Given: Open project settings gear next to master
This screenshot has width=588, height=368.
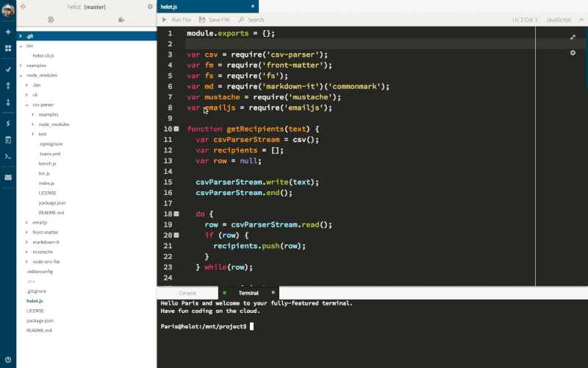Looking at the screenshot, I should click(150, 6).
